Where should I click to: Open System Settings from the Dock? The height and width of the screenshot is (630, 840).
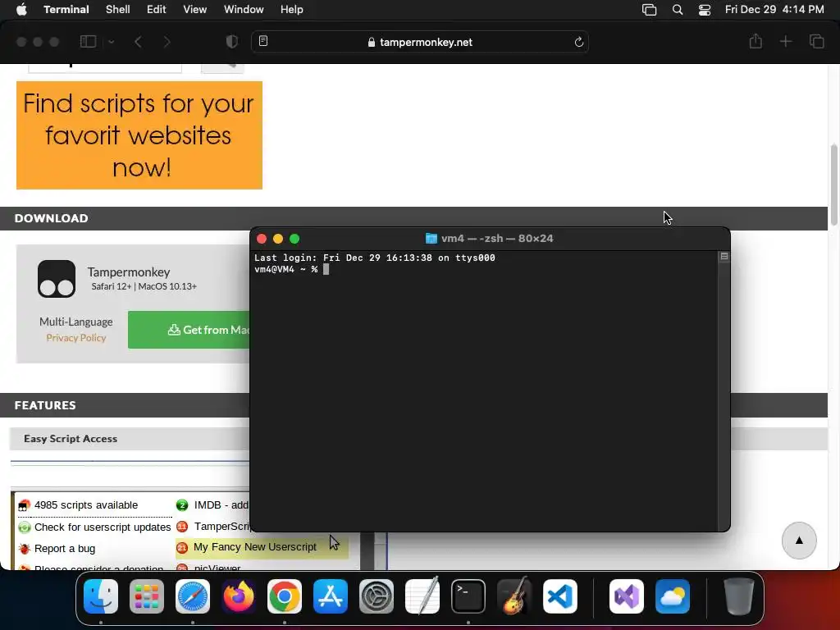(376, 596)
